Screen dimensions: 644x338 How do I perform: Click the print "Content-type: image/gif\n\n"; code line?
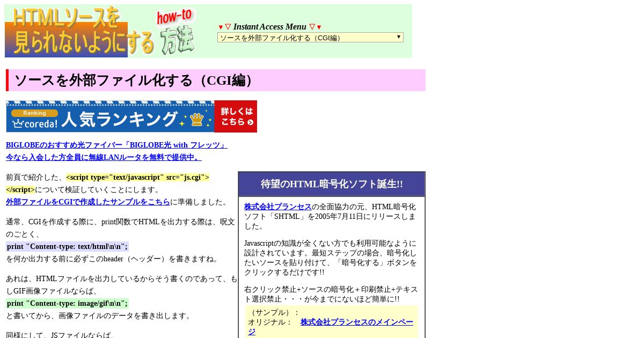[x=67, y=303]
